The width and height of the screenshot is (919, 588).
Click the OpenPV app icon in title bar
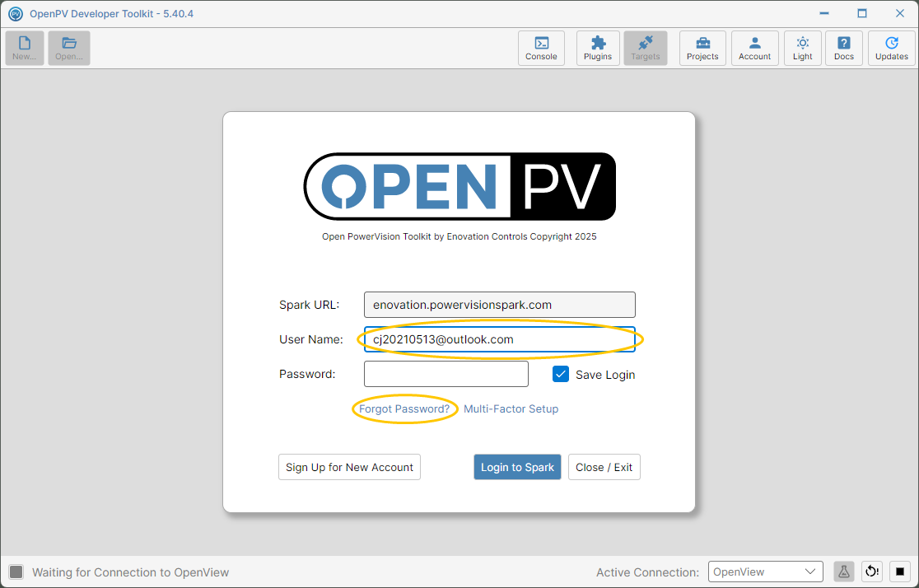click(x=16, y=13)
